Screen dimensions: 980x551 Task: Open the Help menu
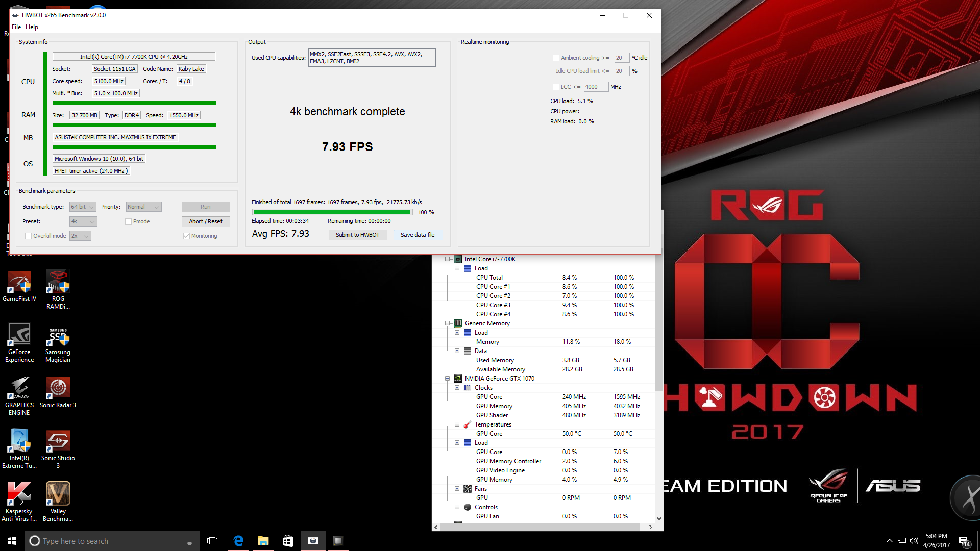tap(32, 27)
